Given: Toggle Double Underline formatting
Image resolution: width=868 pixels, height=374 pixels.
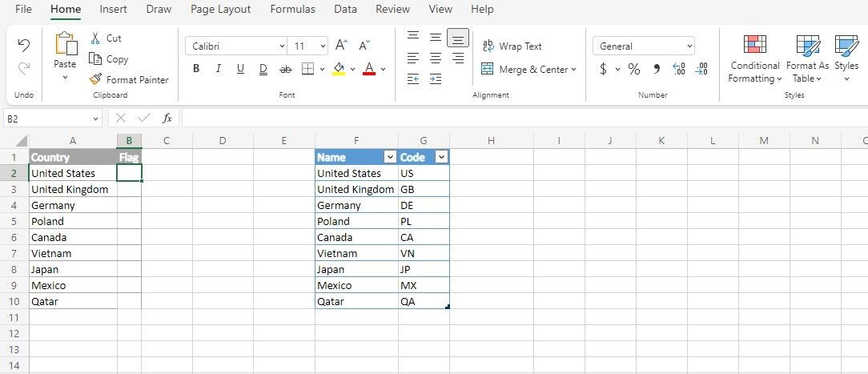Looking at the screenshot, I should coord(263,69).
